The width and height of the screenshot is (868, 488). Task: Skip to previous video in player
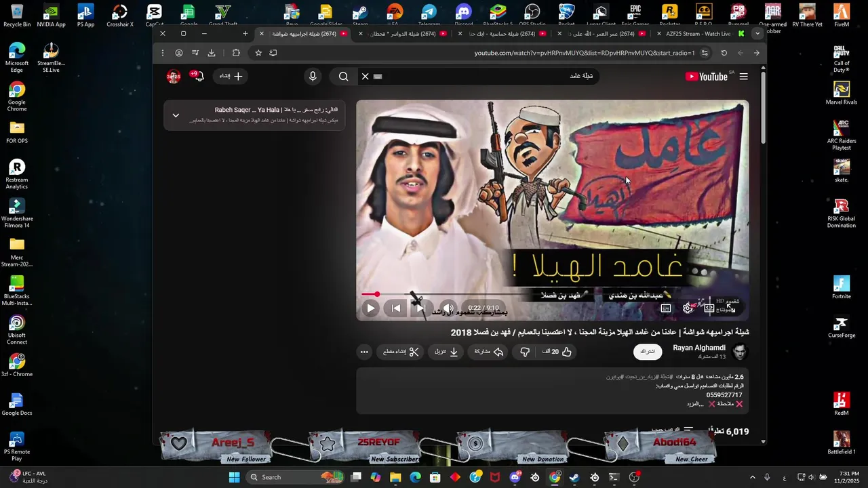point(396,308)
